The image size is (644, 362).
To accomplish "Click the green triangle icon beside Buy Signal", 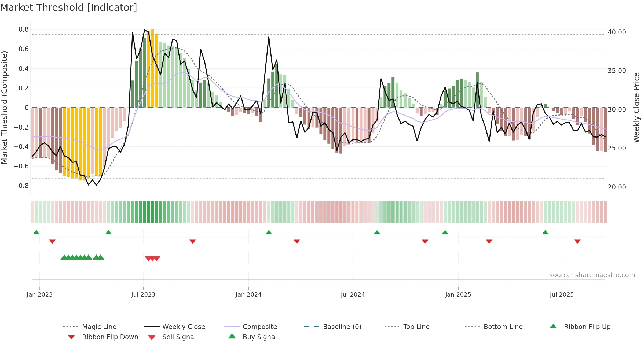I will 232,336.
